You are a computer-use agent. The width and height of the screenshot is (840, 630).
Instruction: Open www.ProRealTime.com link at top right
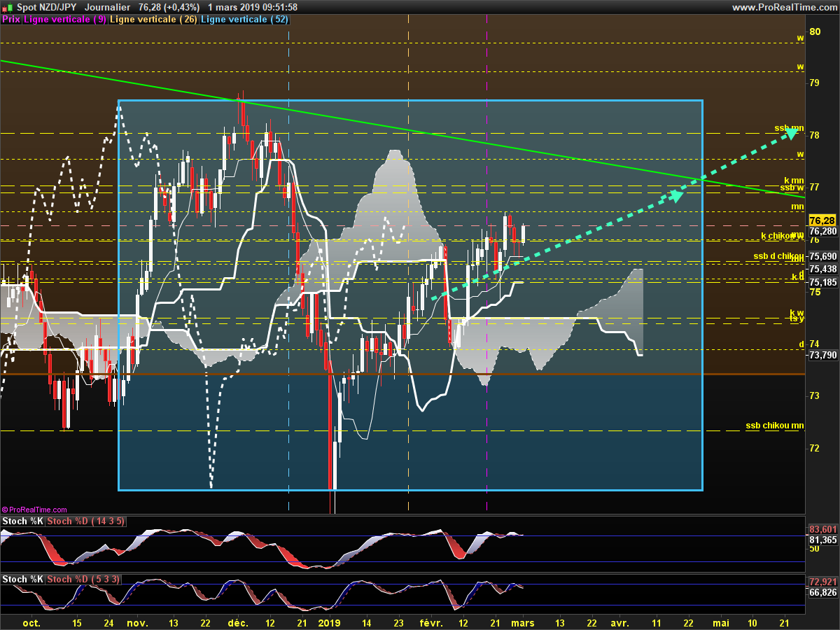pyautogui.click(x=785, y=7)
